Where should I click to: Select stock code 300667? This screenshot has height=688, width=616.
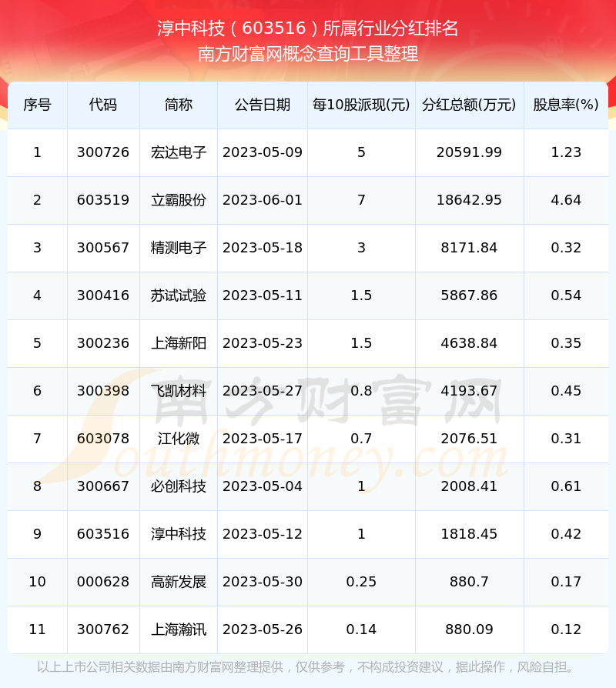[x=103, y=486]
